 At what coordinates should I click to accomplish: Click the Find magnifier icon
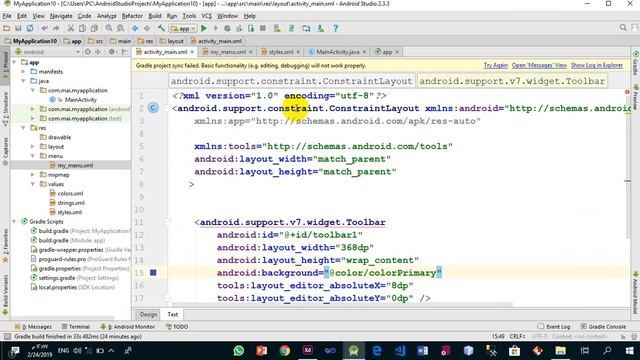click(x=109, y=28)
